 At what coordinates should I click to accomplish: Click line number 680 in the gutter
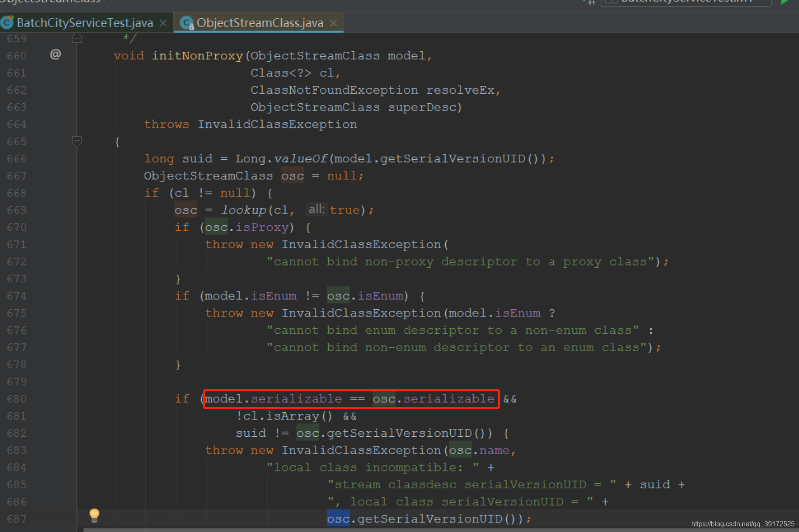click(x=17, y=399)
